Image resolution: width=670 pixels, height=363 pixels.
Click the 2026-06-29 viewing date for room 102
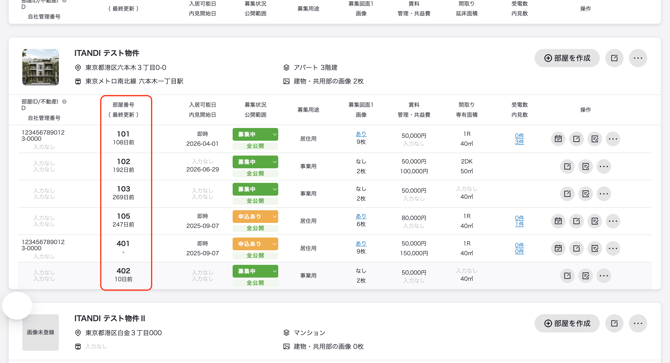[x=203, y=170]
